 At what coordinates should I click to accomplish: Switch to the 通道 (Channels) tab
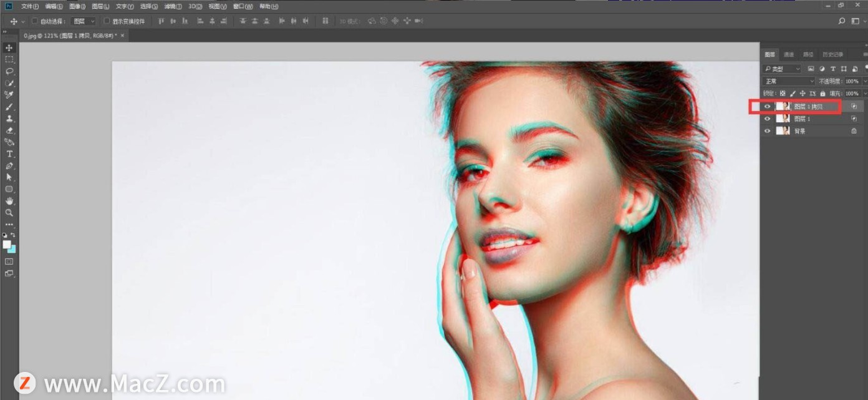point(789,55)
